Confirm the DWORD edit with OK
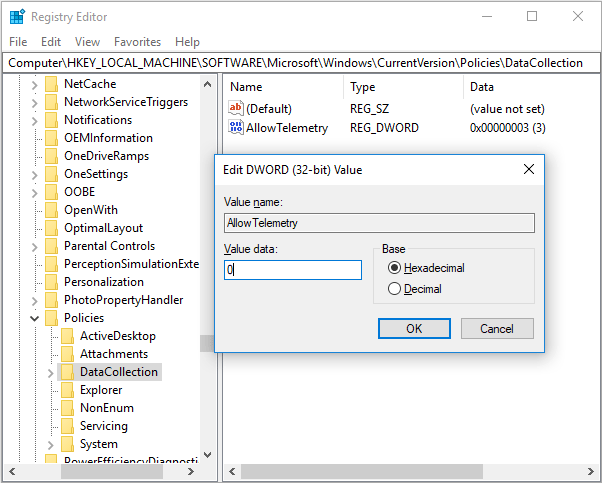Screen dimensions: 602x483 (x=414, y=329)
